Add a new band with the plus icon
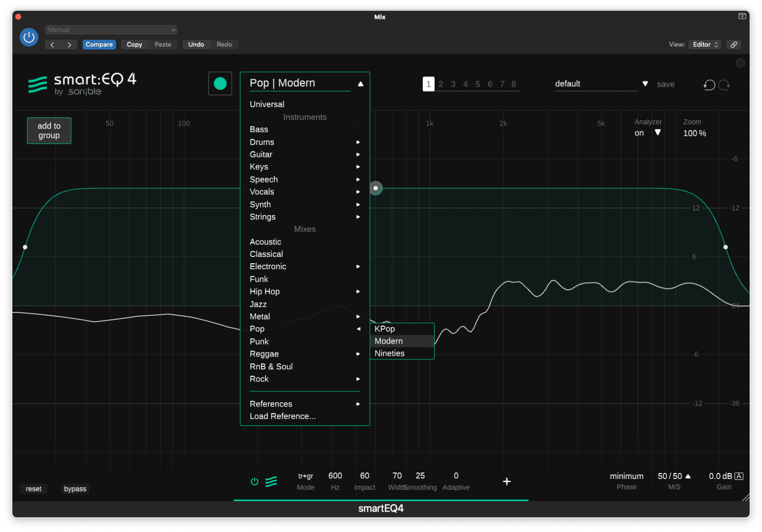 pos(507,481)
